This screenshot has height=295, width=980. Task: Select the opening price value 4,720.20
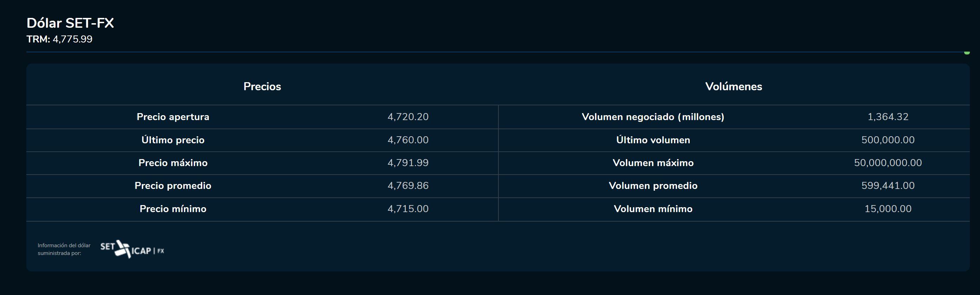(408, 117)
